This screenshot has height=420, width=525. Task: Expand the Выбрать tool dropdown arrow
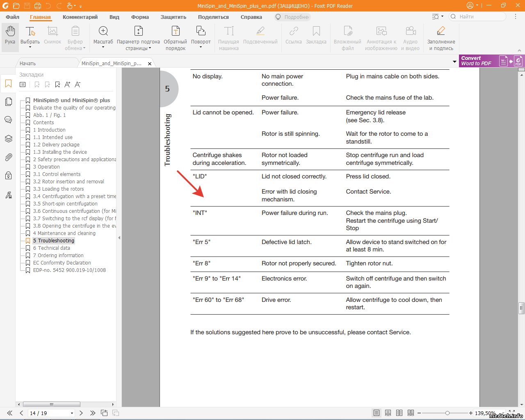click(x=30, y=48)
